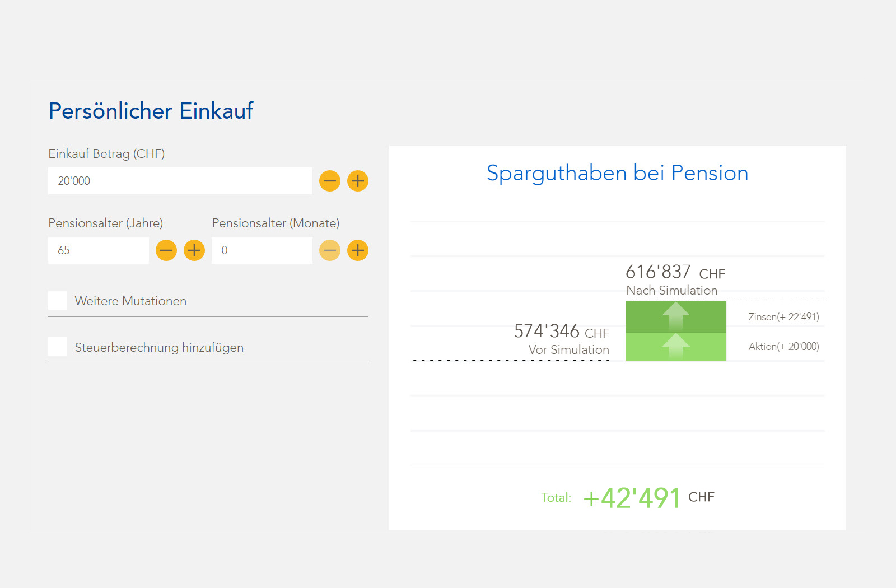The image size is (896, 588).
Task: Select the Aktion (+20'000) chart label
Action: point(784,347)
